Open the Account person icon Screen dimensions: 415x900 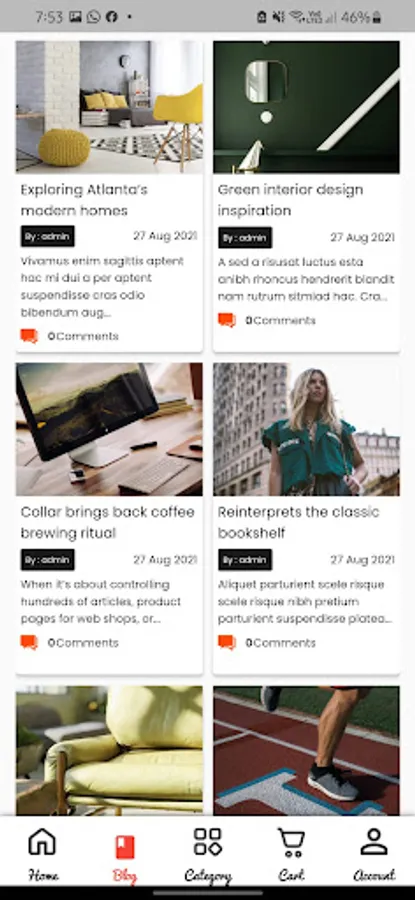374,841
